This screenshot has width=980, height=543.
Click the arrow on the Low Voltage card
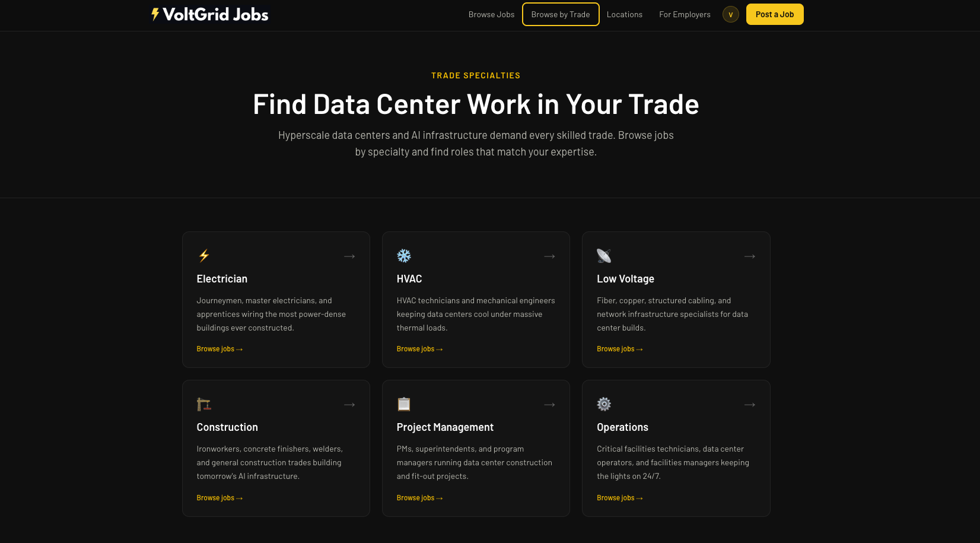coord(749,256)
